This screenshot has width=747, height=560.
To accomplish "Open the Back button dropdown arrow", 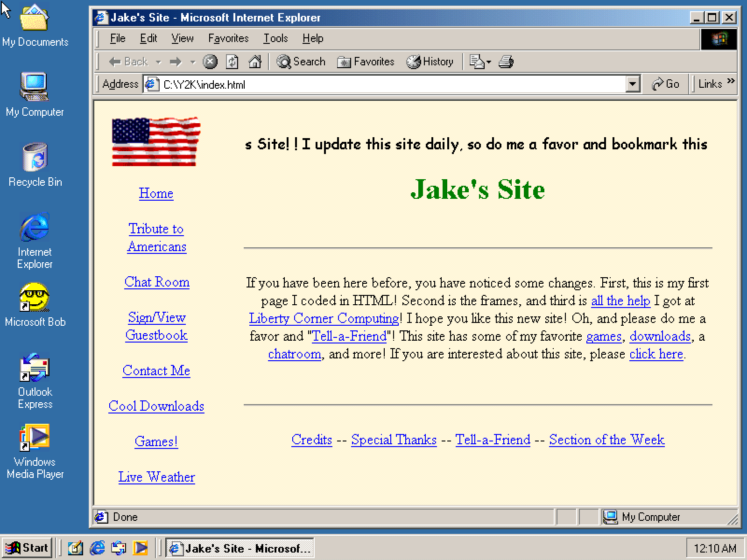I will point(158,62).
